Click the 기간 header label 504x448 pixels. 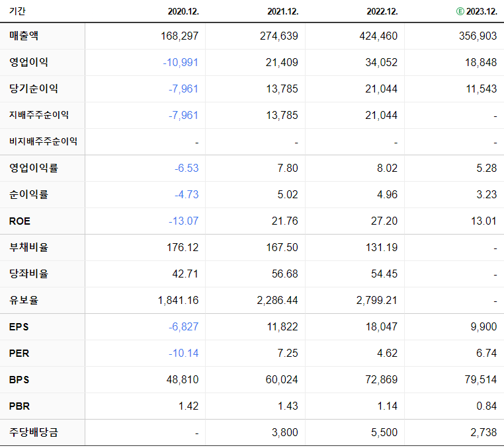[17, 11]
